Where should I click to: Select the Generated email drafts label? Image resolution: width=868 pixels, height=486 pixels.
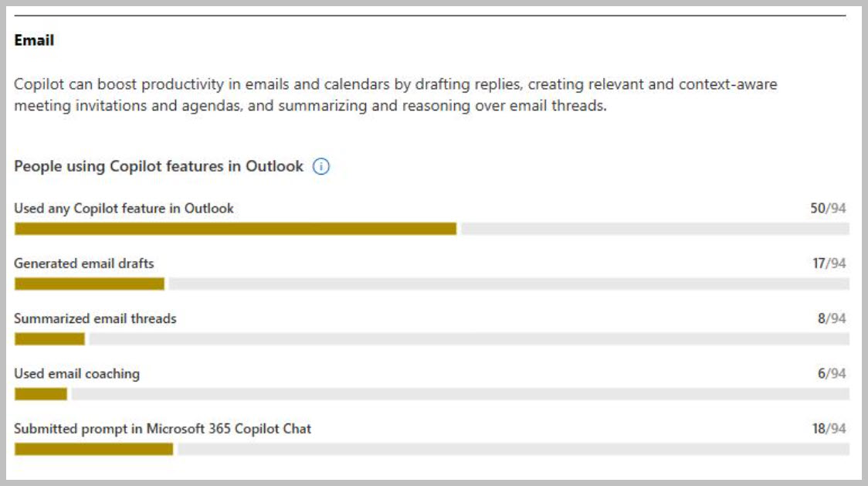coord(83,263)
